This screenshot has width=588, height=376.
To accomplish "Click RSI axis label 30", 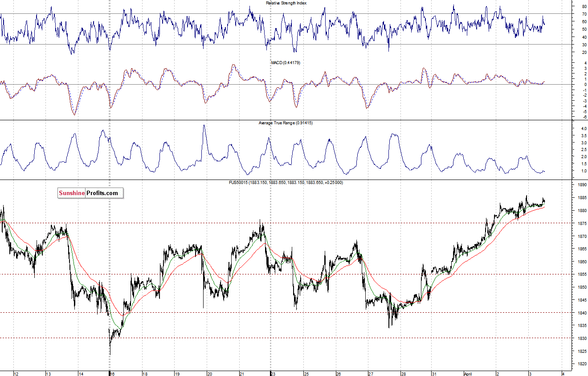I will click(x=584, y=45).
